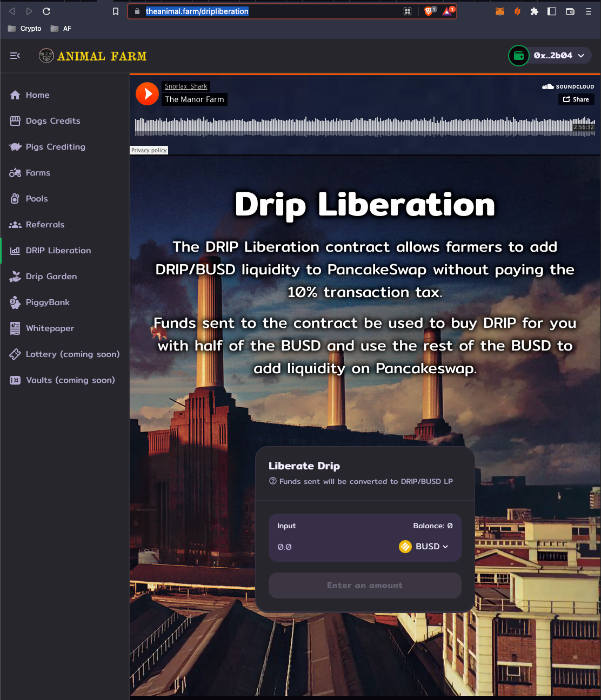This screenshot has height=700, width=601.
Task: Click the browser back arrow
Action: coord(12,11)
